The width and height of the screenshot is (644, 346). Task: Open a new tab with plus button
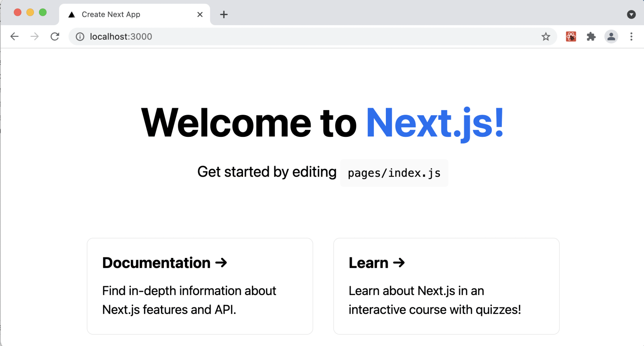tap(224, 14)
